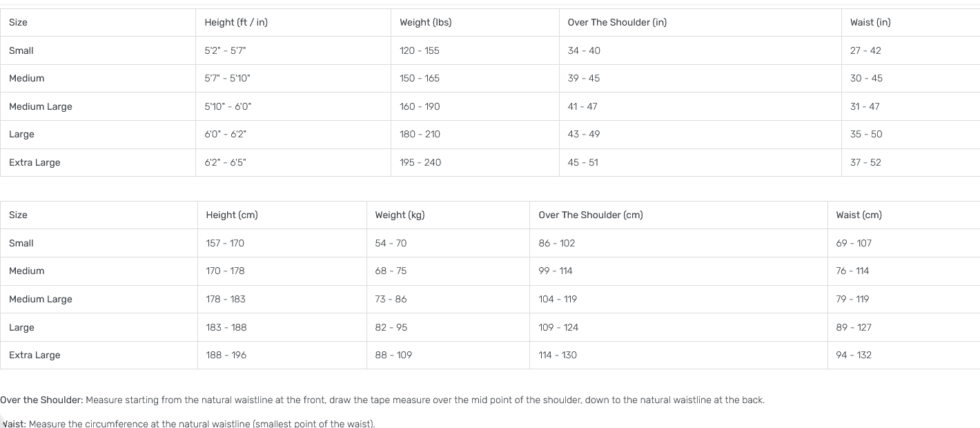Click the 82 - 95 weight cell

[448, 327]
